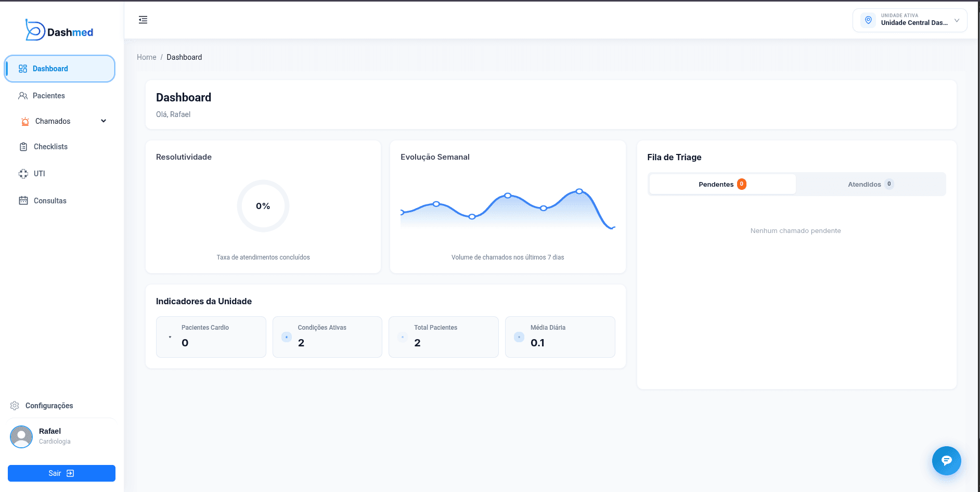Click 'Indicadores da Unidade' heading
The height and width of the screenshot is (492, 980).
(x=204, y=301)
